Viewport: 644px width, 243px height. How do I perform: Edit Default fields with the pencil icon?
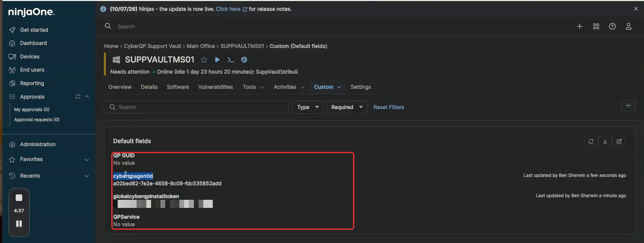(x=619, y=141)
